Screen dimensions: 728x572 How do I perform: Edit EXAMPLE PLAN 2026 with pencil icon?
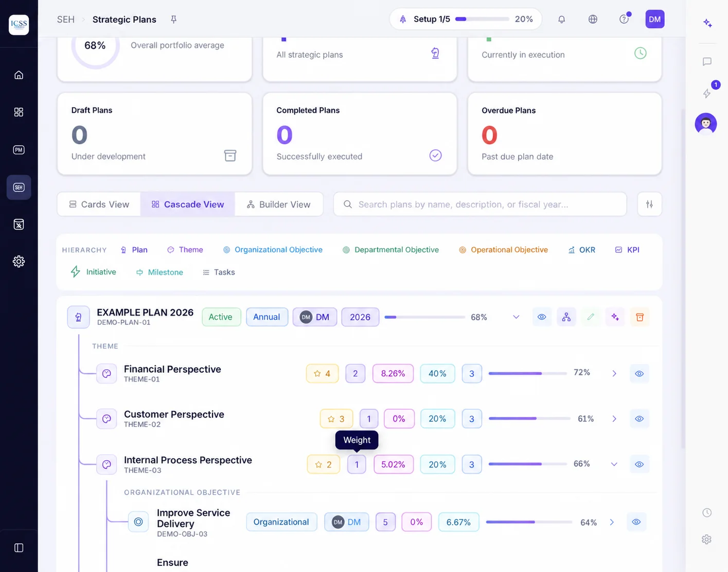(591, 317)
